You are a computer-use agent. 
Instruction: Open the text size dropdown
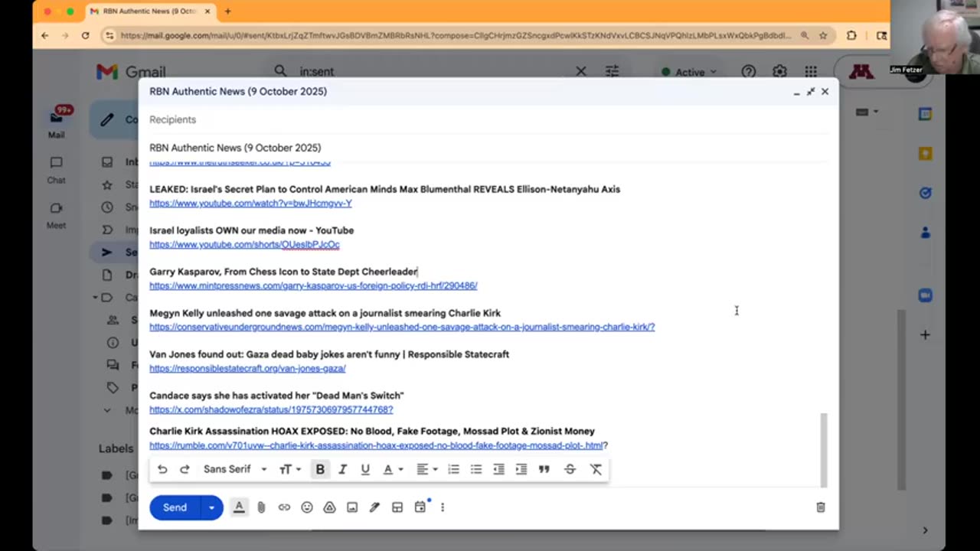(x=289, y=469)
